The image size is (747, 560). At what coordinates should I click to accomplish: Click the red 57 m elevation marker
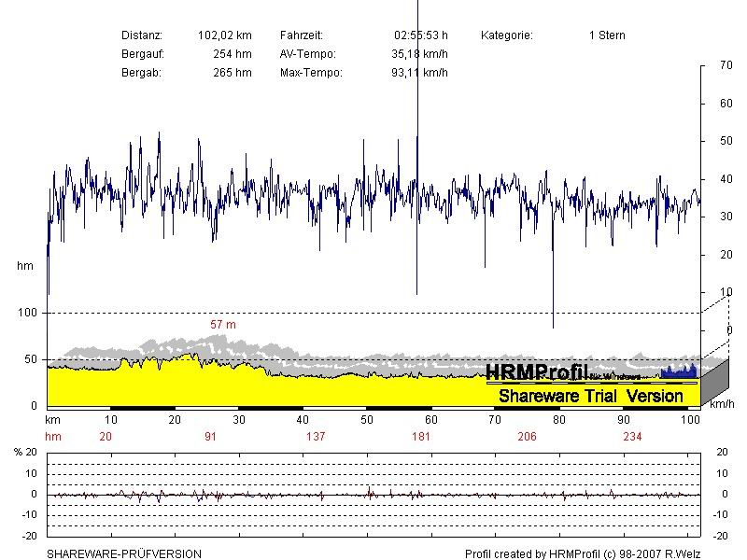pyautogui.click(x=223, y=324)
